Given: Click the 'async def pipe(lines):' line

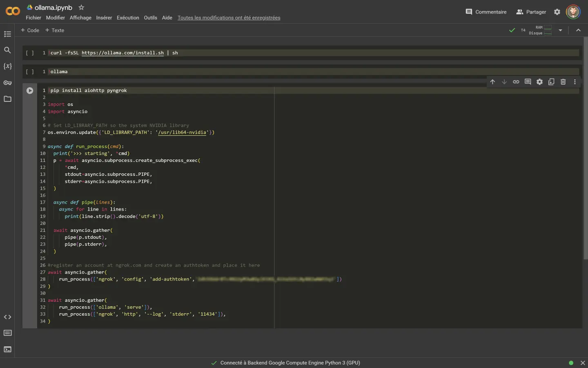Looking at the screenshot, I should point(85,202).
